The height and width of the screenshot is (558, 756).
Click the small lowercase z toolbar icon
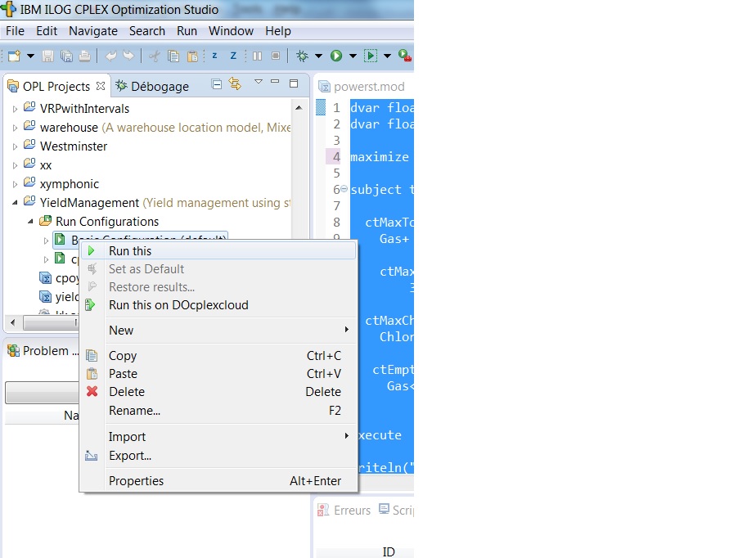tap(214, 56)
